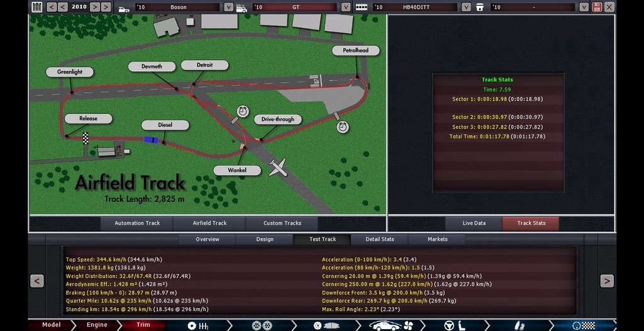Viewport: 644px width, 331px height.
Task: Advance the year with the single right arrow
Action: [x=94, y=7]
